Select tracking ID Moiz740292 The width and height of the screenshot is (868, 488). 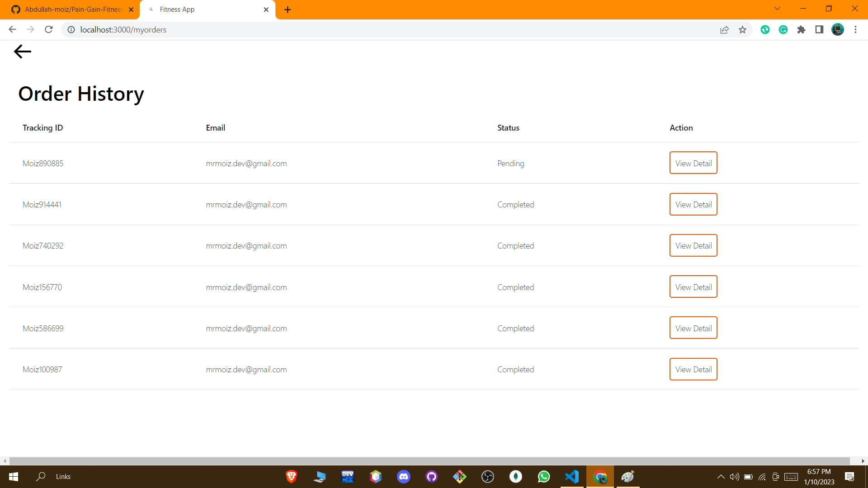43,246
